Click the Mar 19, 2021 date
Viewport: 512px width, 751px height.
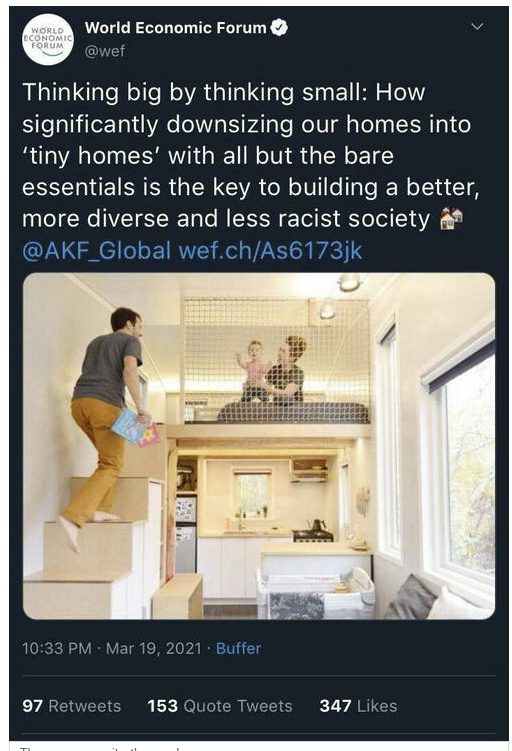click(153, 648)
